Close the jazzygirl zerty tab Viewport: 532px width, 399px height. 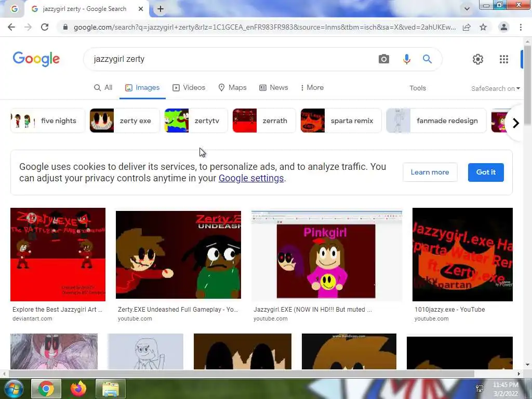click(x=140, y=9)
